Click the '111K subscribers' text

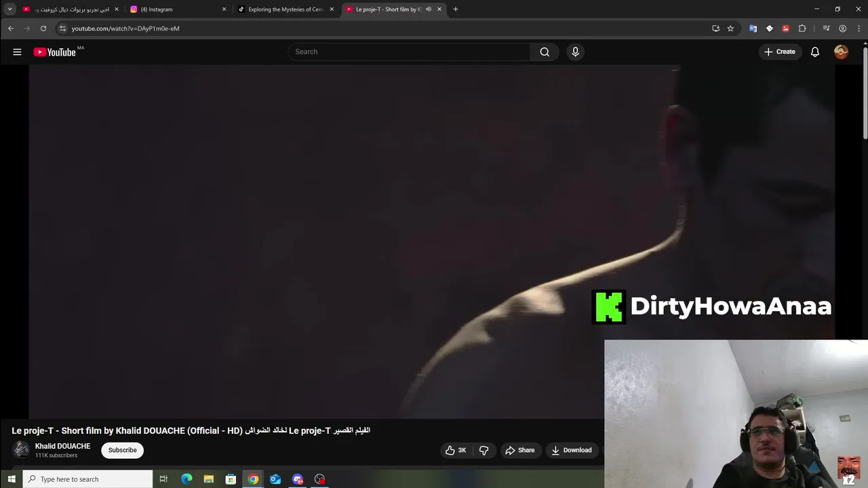[56, 455]
